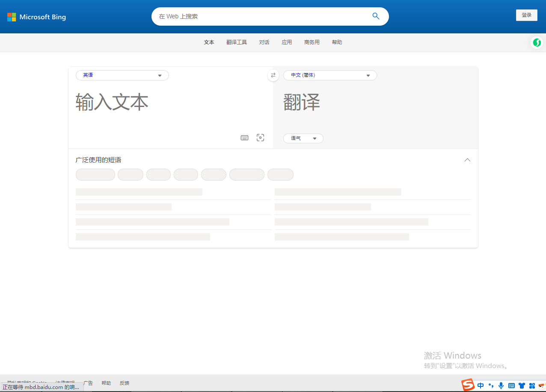Open the 英语 source language dropdown
The image size is (546, 392).
point(122,75)
